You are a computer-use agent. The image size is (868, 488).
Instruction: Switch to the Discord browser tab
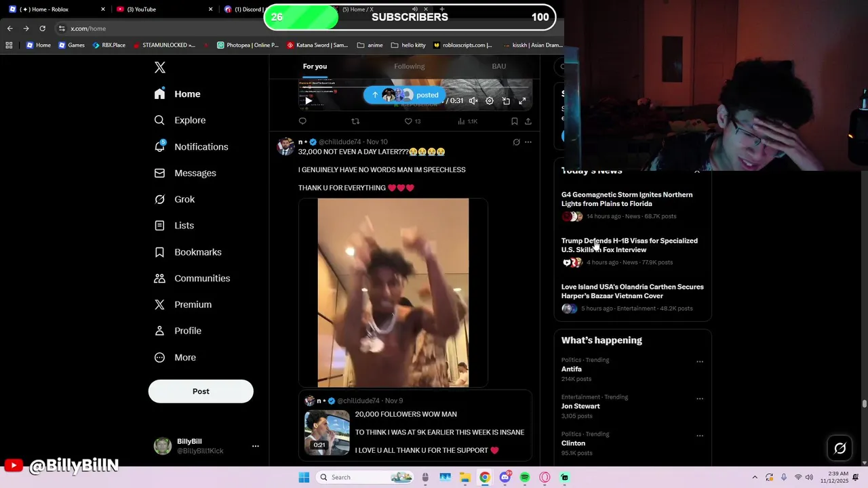(243, 9)
